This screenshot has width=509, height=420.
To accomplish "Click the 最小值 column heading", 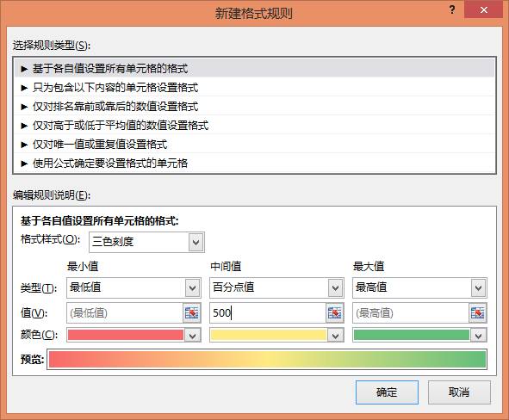I will (83, 267).
